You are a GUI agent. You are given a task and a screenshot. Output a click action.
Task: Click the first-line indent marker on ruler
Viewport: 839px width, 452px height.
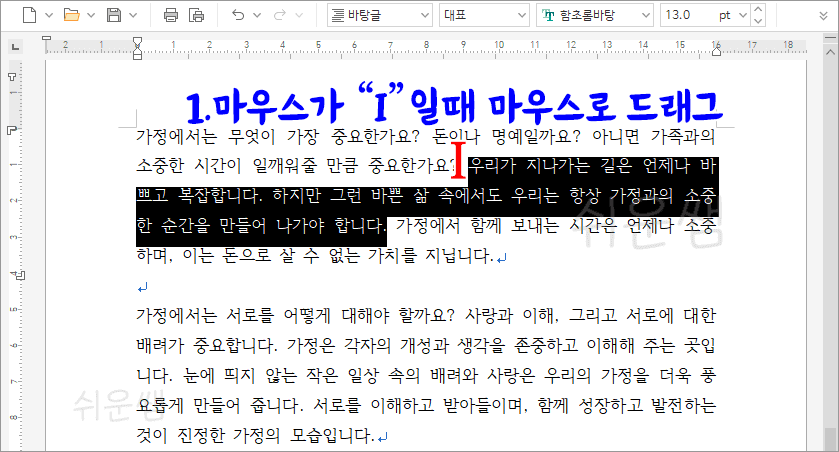(x=138, y=42)
